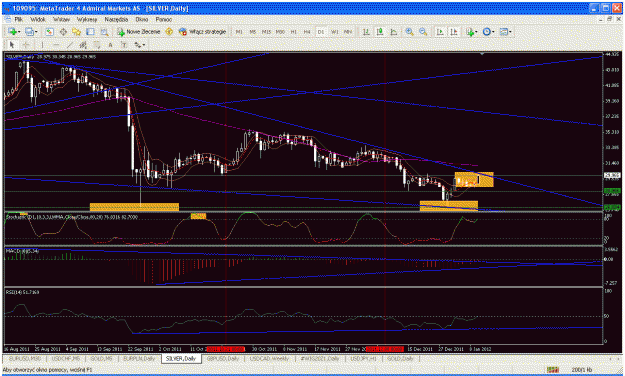Open the Narzędzia menu

(116, 19)
